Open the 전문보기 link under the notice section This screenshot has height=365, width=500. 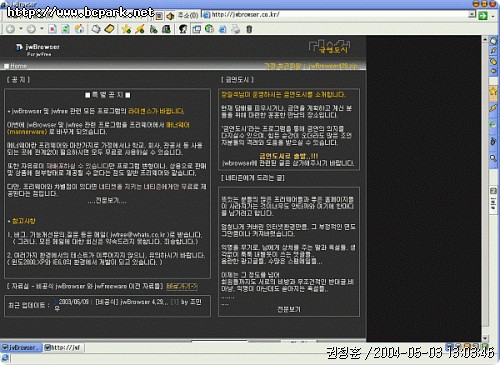(x=107, y=200)
